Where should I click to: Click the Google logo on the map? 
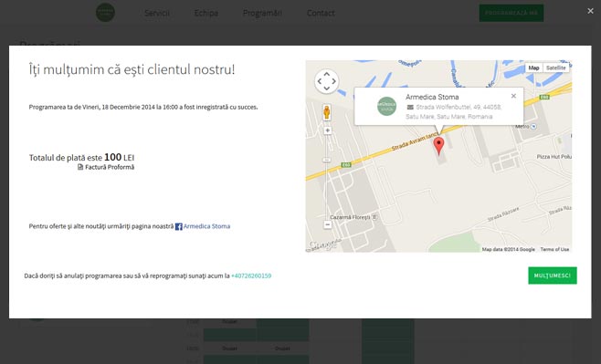pyautogui.click(x=322, y=245)
